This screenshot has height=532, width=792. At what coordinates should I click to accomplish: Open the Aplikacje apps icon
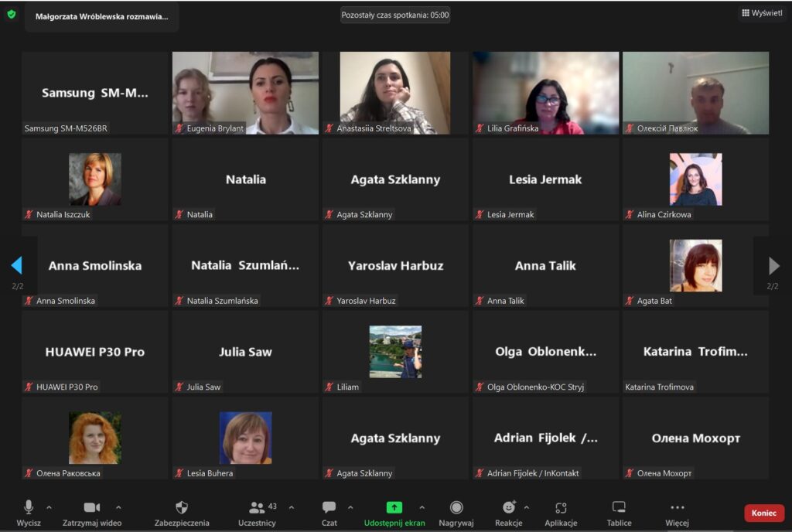(x=561, y=508)
